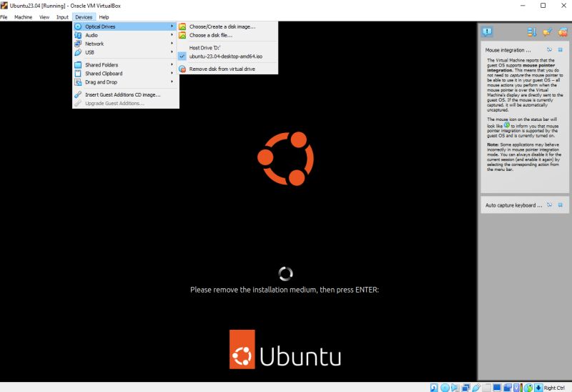This screenshot has height=392, width=572.
Task: Click the broom icon in the notification toolbar
Action: pyautogui.click(x=547, y=32)
